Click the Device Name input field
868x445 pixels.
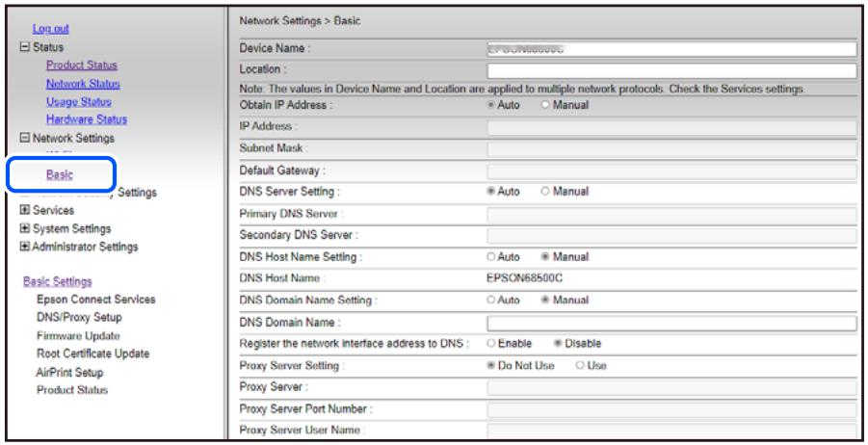pos(671,49)
